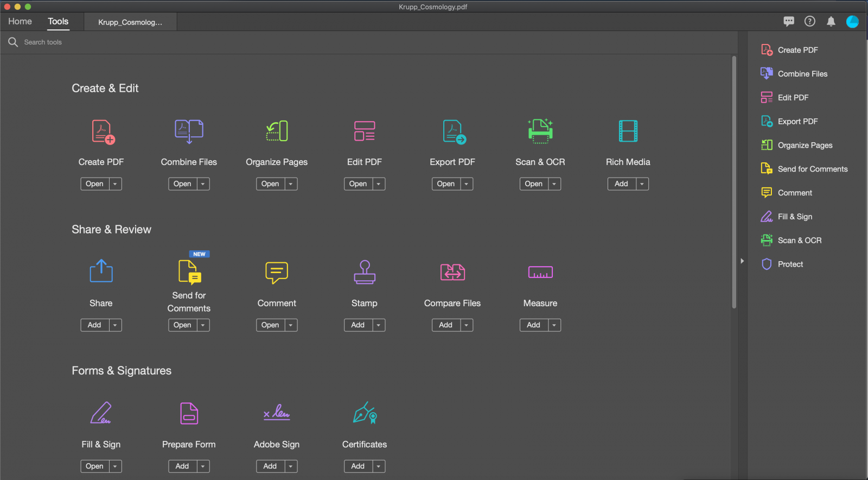Click Open button under Send for Comments
The height and width of the screenshot is (480, 868).
coord(182,325)
